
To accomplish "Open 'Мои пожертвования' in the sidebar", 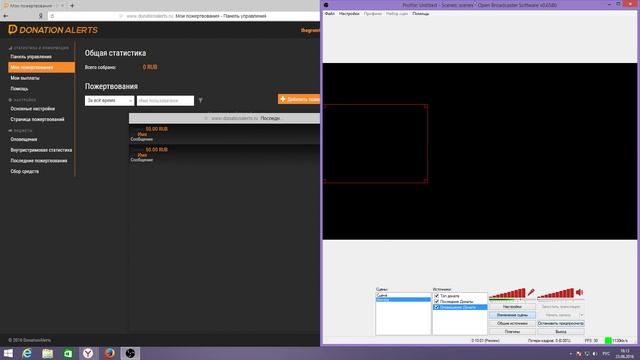I will coord(41,67).
